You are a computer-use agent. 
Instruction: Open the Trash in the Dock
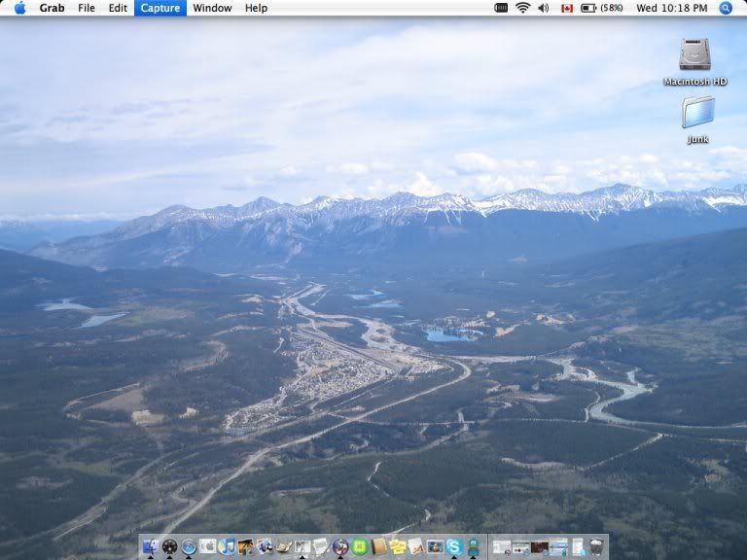point(596,546)
